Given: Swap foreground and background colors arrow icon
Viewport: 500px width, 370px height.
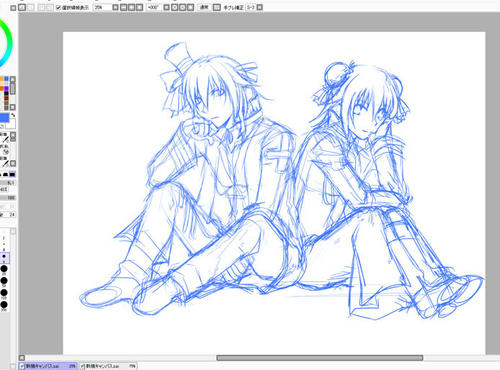Looking at the screenshot, I should pos(13,115).
